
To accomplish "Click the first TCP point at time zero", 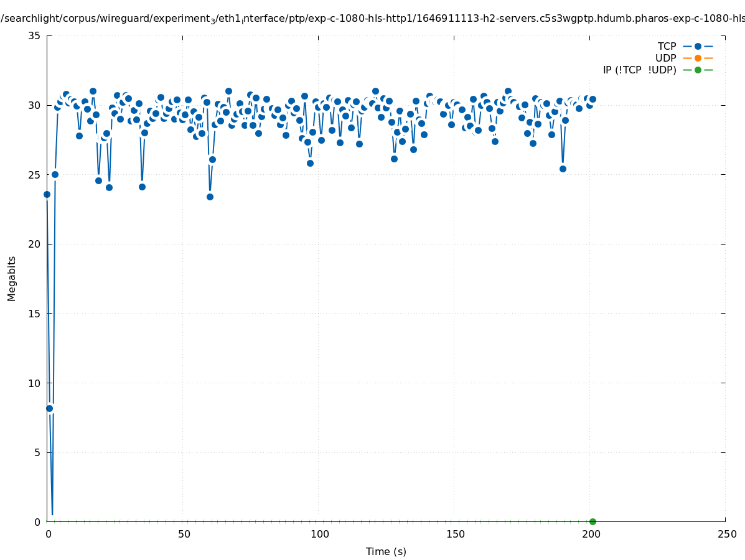I will point(47,194).
